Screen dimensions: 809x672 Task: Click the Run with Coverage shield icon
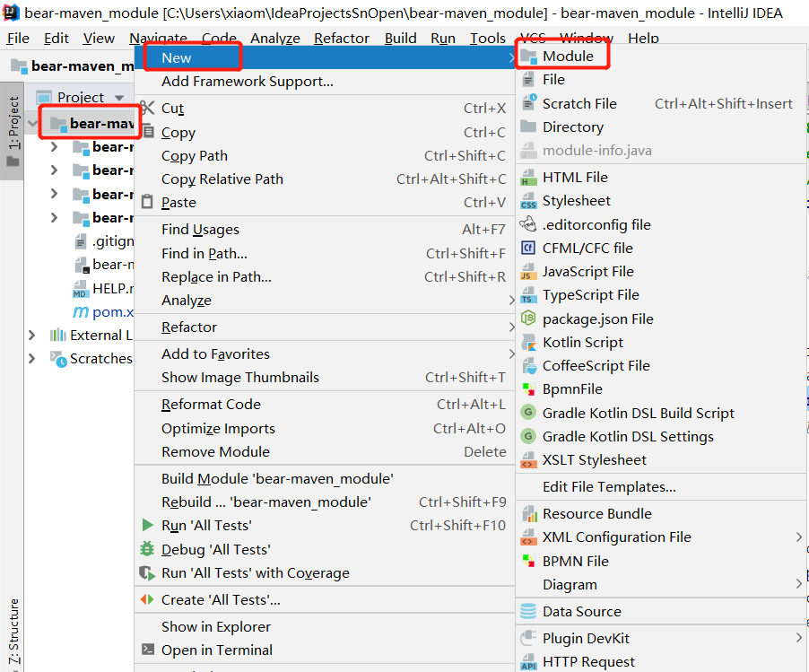pyautogui.click(x=148, y=572)
